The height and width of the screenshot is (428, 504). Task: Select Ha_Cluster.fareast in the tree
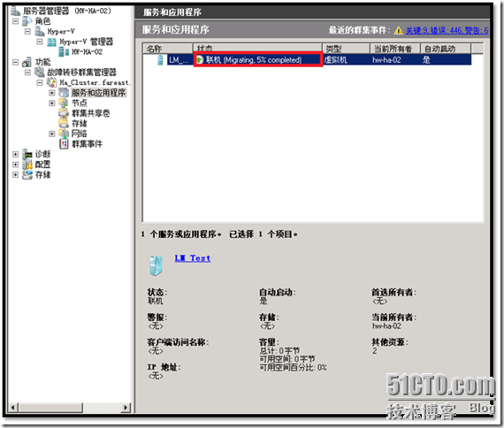95,82
